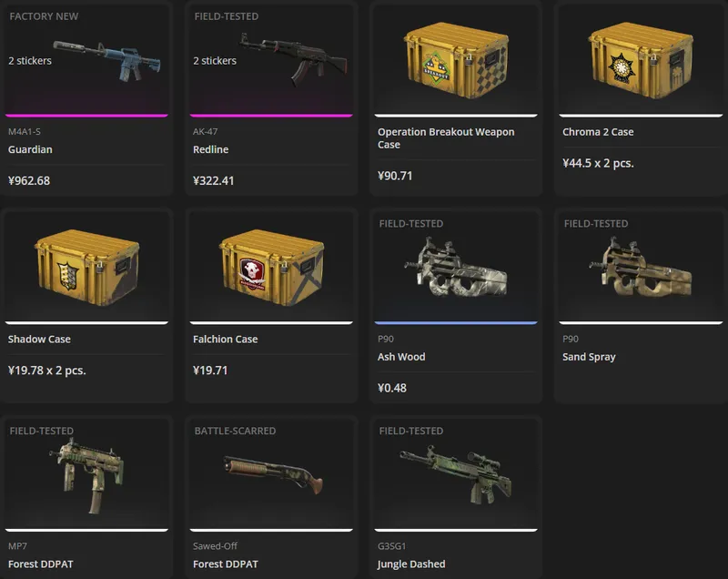
Task: Select the M4A1-S Guardian rifle image
Action: coord(107,61)
